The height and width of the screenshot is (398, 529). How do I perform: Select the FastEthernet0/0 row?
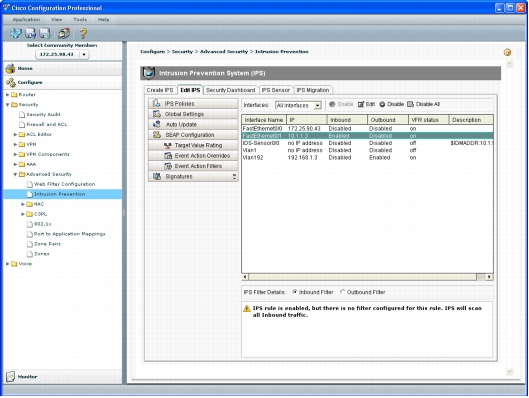pos(367,129)
